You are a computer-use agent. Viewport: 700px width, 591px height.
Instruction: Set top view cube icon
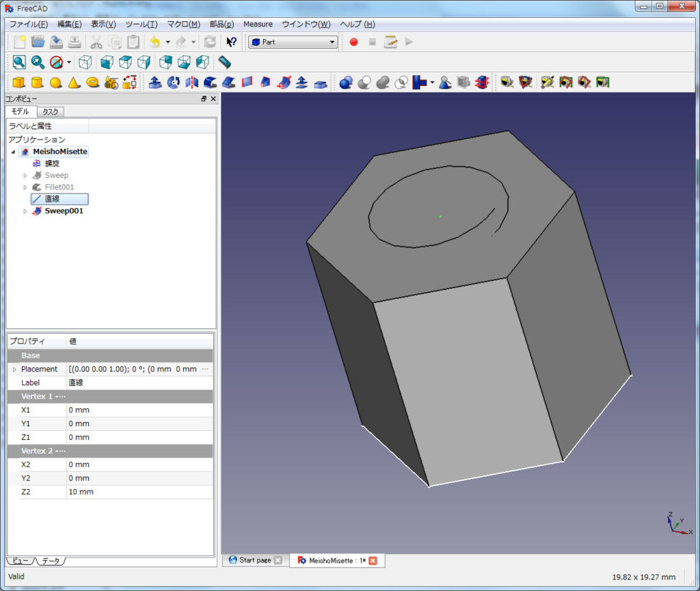tap(126, 62)
